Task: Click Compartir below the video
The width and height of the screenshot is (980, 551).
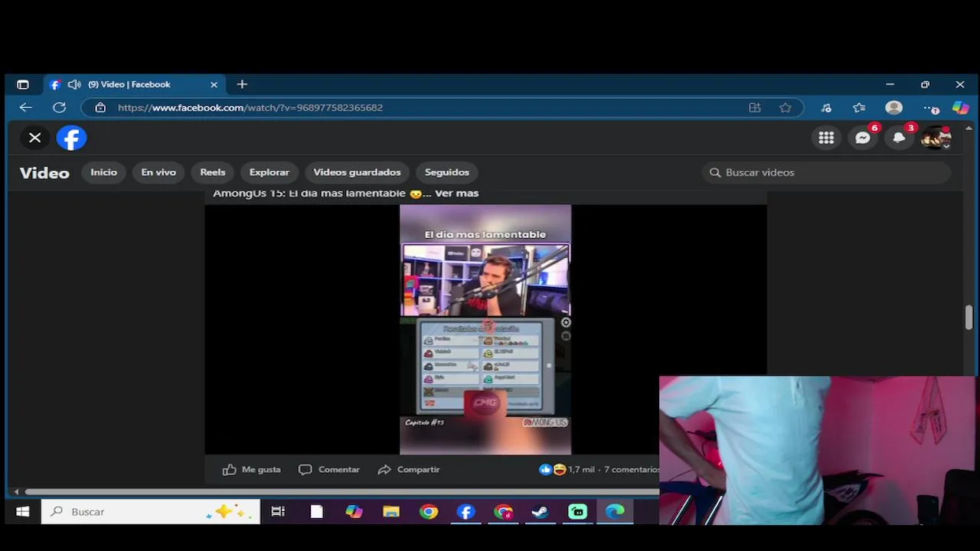Action: [x=409, y=470]
